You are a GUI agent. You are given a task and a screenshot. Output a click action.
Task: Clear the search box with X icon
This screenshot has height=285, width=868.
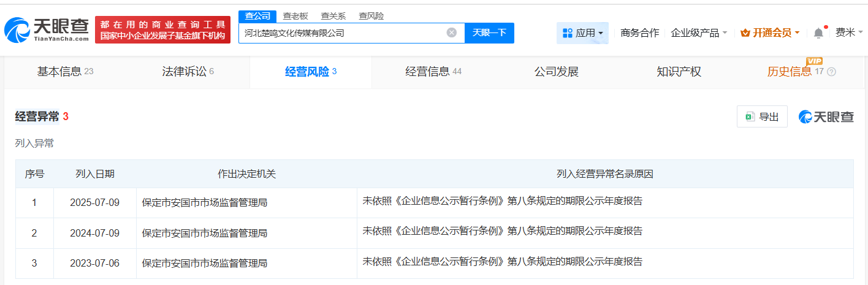coord(452,33)
